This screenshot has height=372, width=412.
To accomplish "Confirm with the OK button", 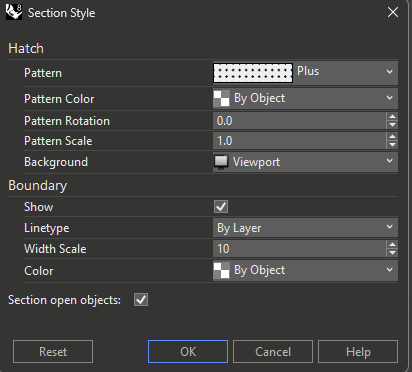I will pyautogui.click(x=188, y=352).
